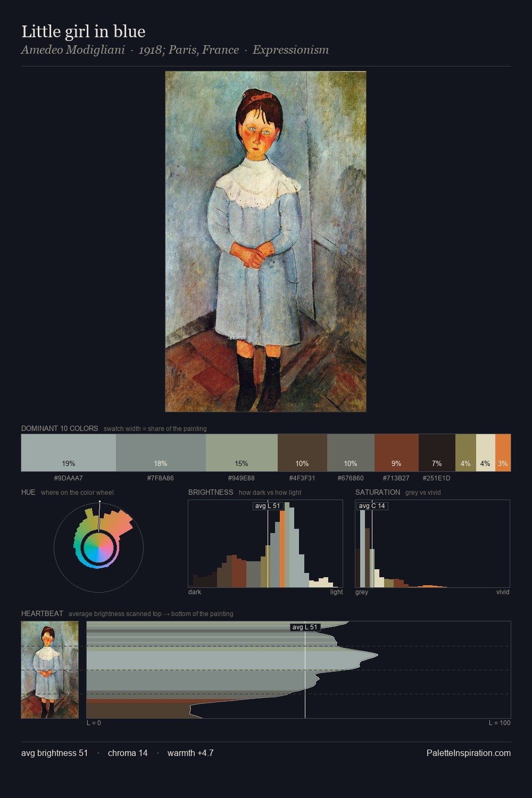
Task: Click the 'chroma 14' footer stat
Action: 128,753
